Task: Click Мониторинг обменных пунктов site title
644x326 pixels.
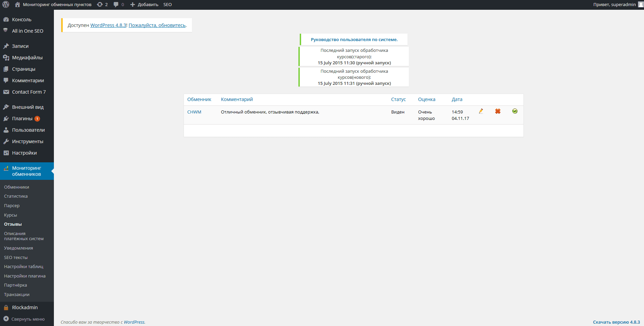Action: click(x=57, y=4)
